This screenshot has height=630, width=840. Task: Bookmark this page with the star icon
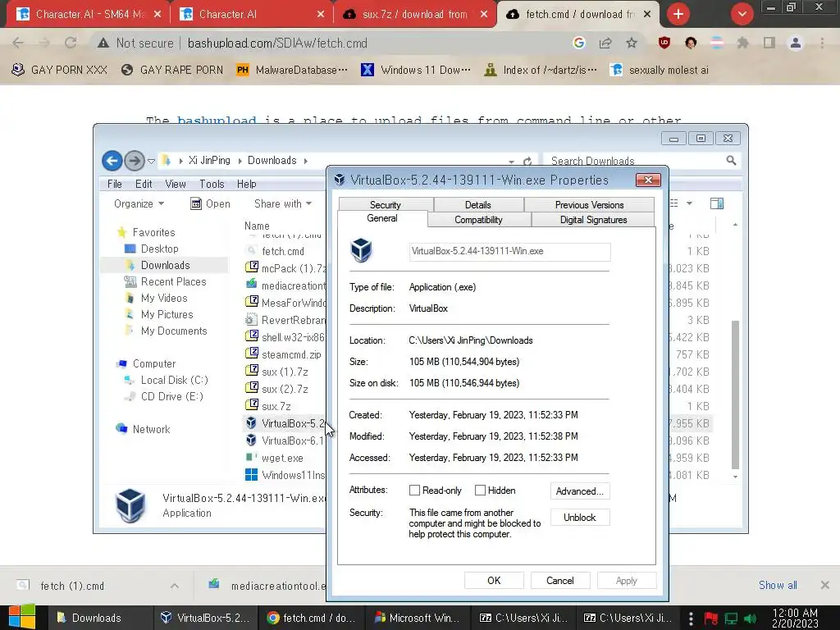[632, 43]
